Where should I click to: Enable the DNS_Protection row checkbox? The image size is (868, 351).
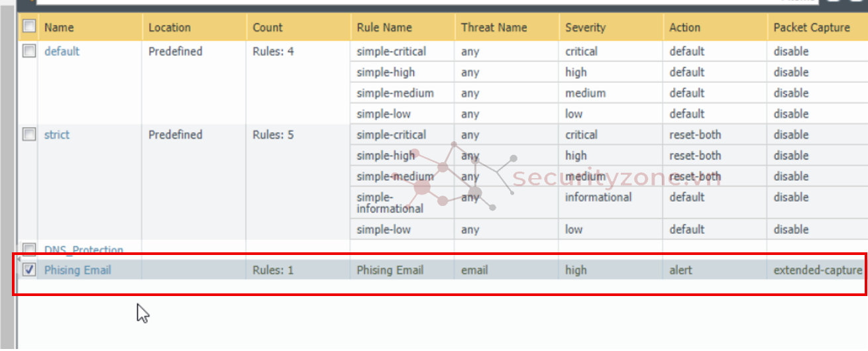pyautogui.click(x=29, y=250)
